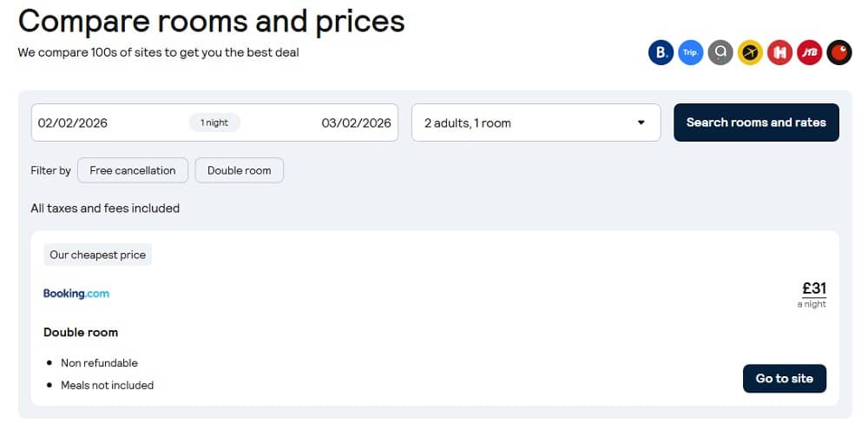Click the blue Trip.com partner icon
The image size is (868, 424).
pyautogui.click(x=690, y=53)
